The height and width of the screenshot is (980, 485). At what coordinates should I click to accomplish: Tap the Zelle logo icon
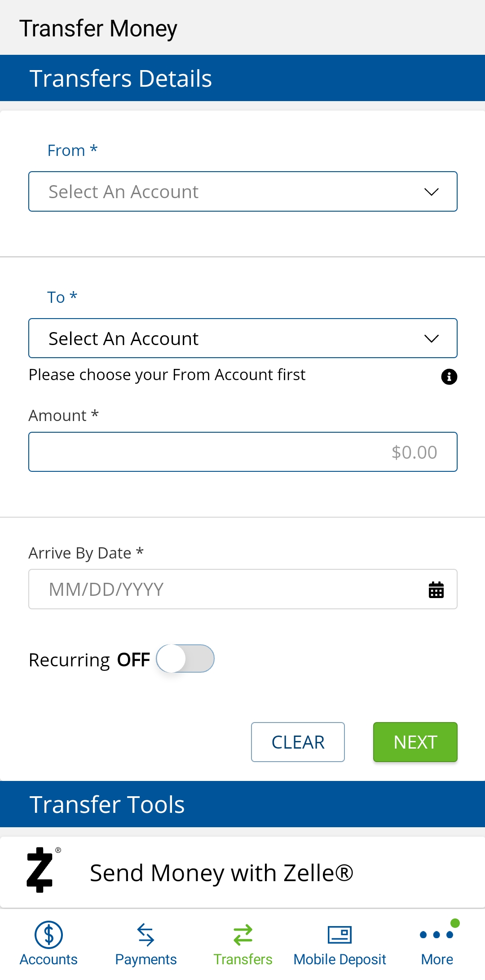pyautogui.click(x=40, y=869)
